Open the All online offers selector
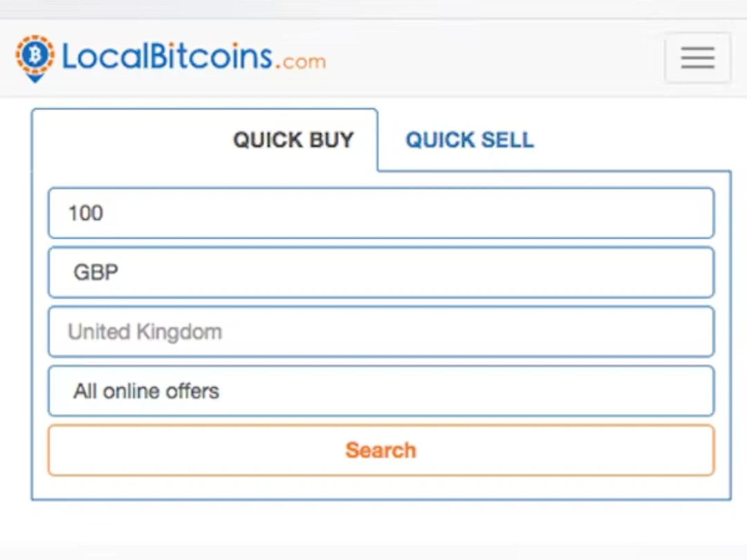The width and height of the screenshot is (747, 560). 380,391
